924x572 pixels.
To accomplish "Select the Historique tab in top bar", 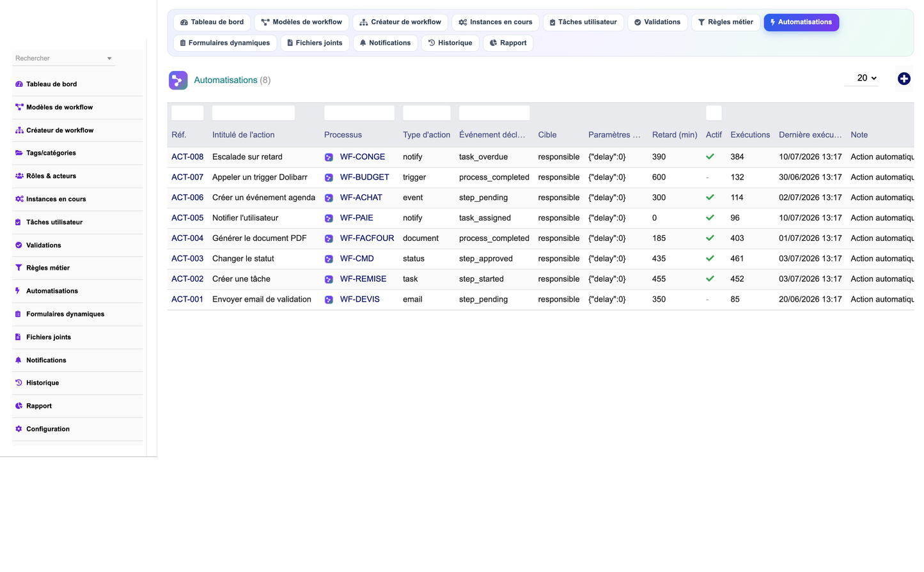I will (x=450, y=43).
